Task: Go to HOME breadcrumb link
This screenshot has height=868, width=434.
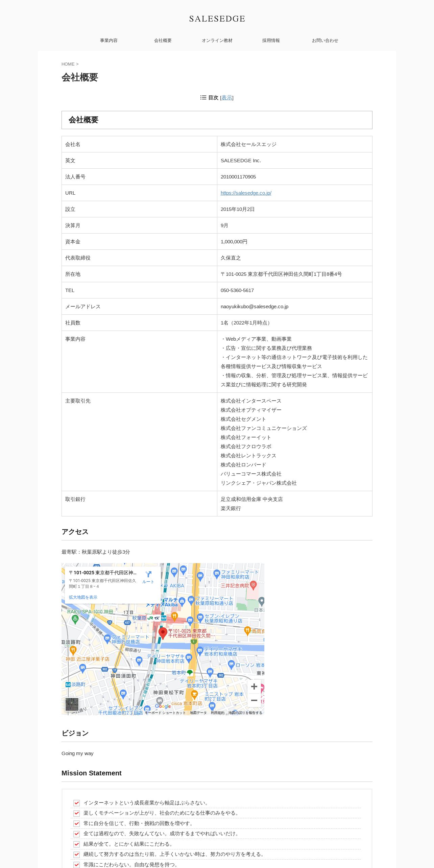Action: pyautogui.click(x=68, y=64)
